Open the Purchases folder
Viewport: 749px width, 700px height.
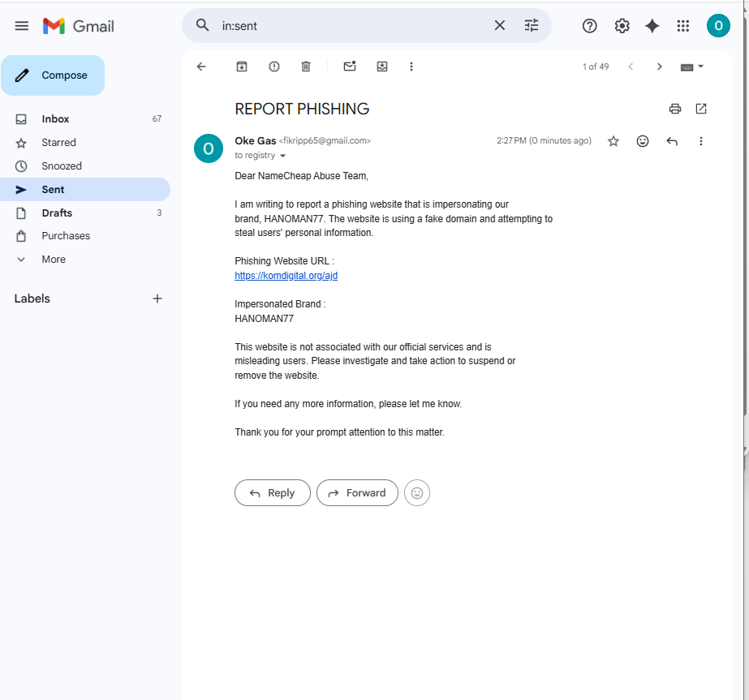point(85,236)
